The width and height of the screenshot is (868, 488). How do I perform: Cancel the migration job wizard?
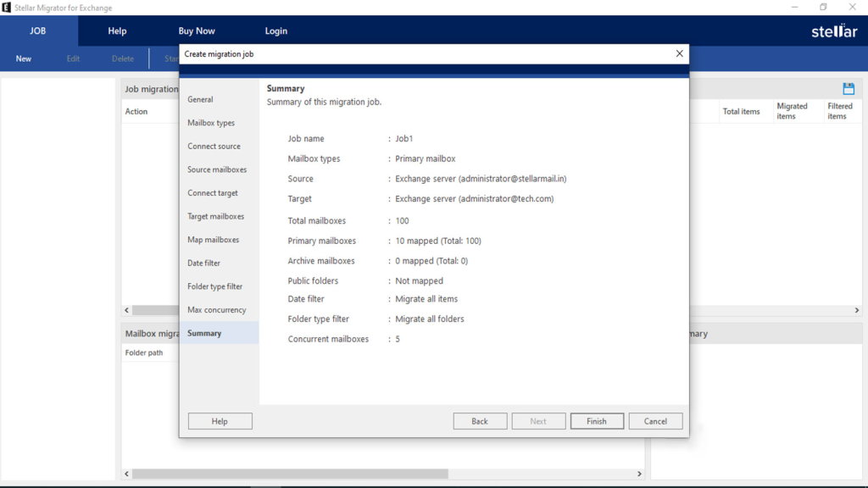pyautogui.click(x=655, y=421)
